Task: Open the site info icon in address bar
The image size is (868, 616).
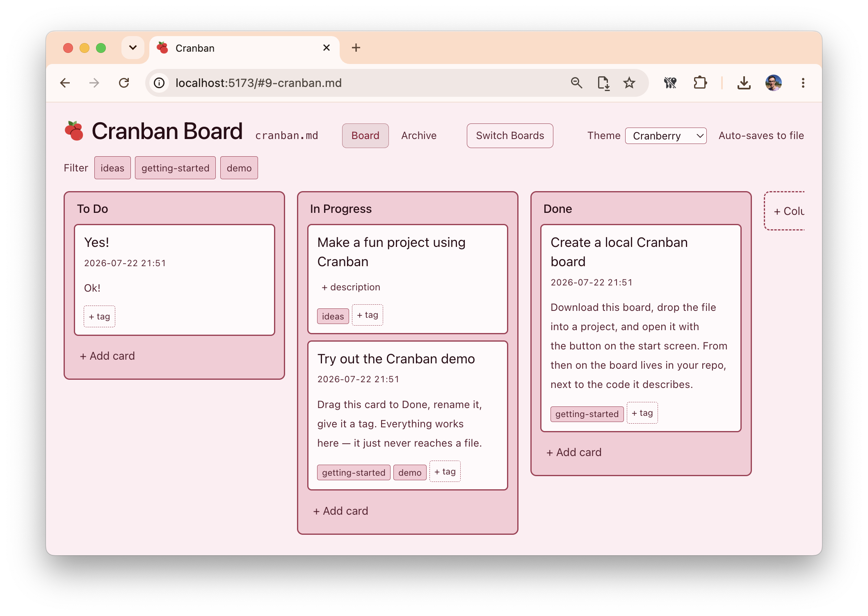Action: coord(159,83)
